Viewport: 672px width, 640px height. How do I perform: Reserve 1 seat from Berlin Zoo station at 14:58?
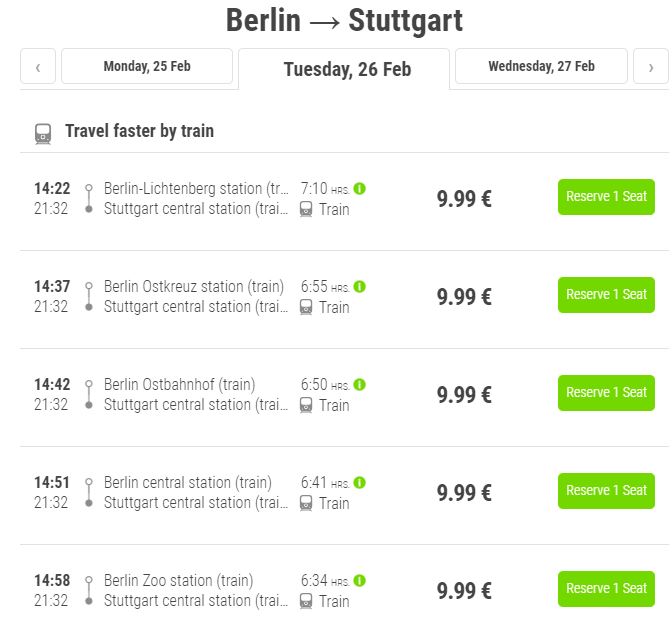click(x=606, y=589)
